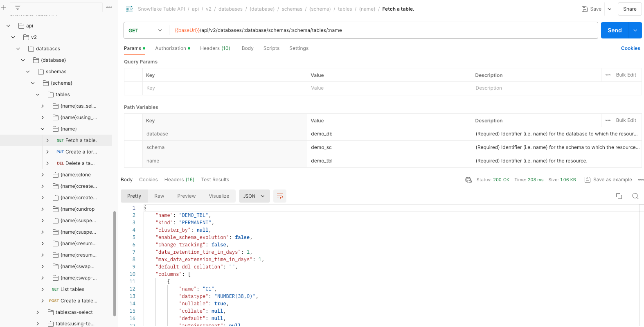644x327 pixels.
Task: Click the network globe icon beside Status
Action: click(x=468, y=180)
